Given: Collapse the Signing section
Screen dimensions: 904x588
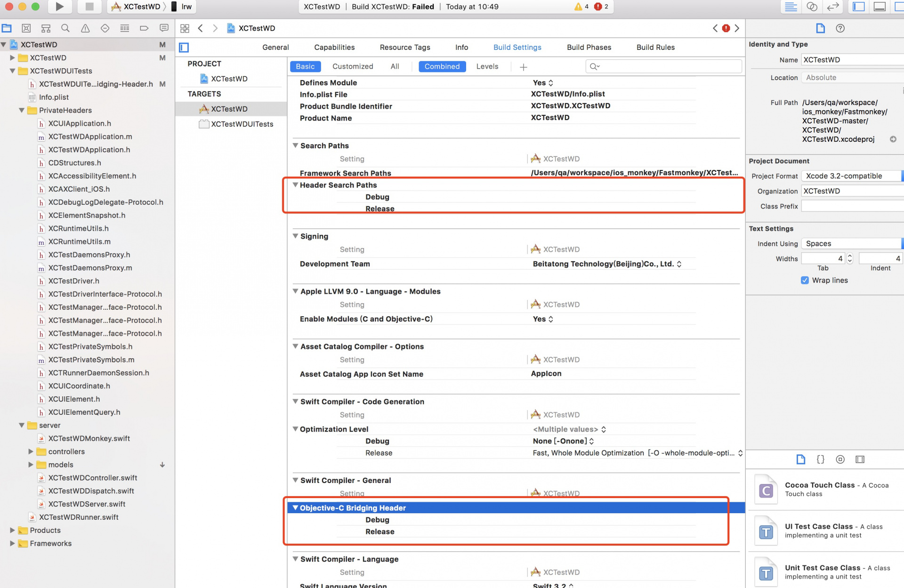Looking at the screenshot, I should [295, 236].
